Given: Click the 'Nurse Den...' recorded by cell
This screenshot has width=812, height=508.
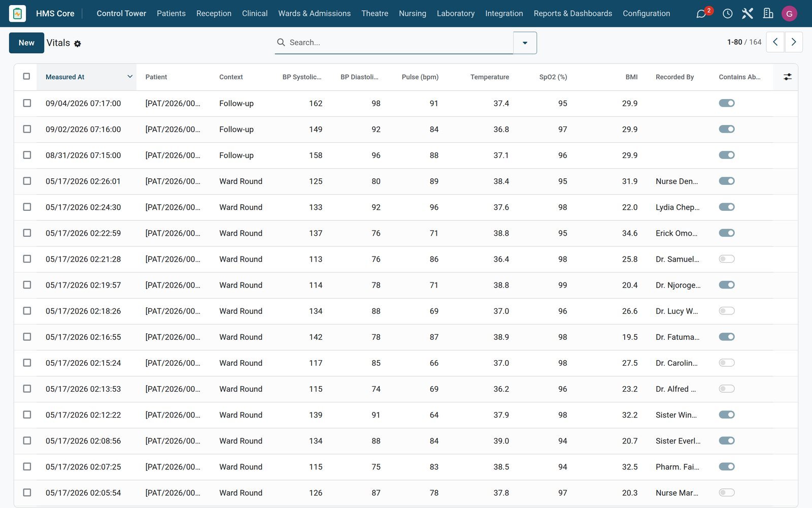Looking at the screenshot, I should click(676, 181).
